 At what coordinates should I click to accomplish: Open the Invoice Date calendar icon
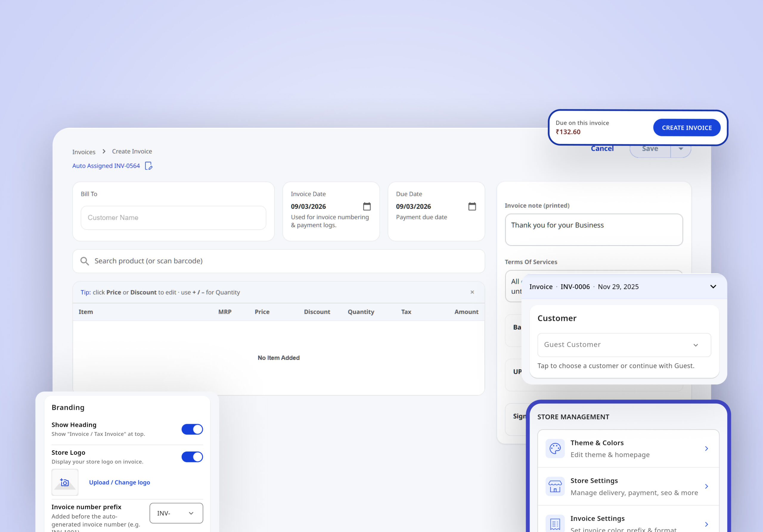(x=367, y=206)
